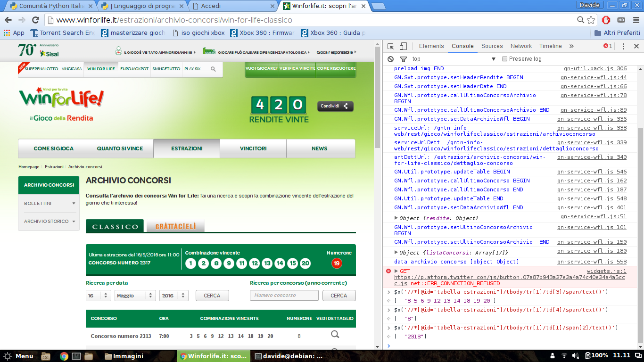
Task: Click the Condividi share button
Action: click(x=335, y=106)
